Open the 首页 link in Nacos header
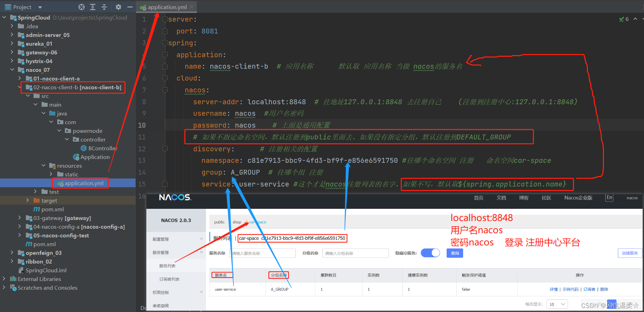644x312 pixels. point(478,198)
